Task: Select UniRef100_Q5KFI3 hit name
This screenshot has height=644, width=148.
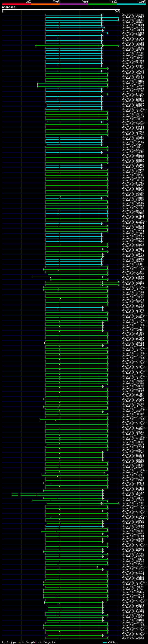Action: click(133, 119)
